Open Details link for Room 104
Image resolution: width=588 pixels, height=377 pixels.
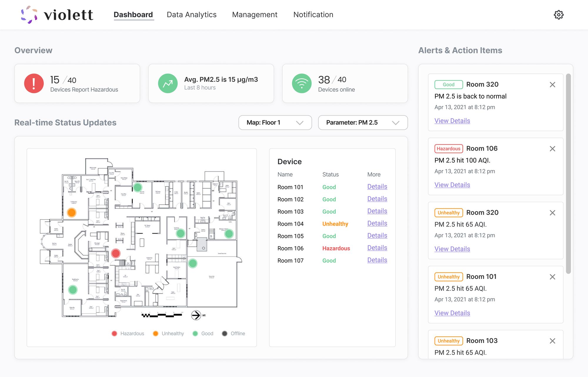point(377,223)
